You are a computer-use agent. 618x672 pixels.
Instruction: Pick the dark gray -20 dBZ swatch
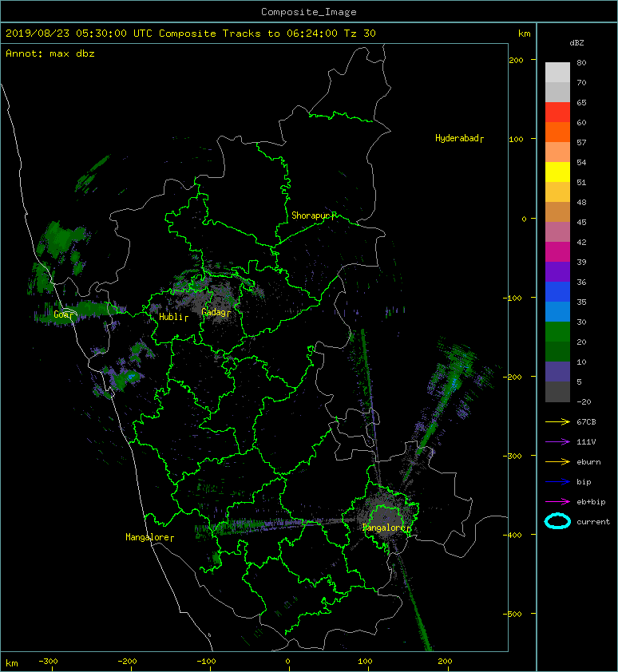[557, 392]
